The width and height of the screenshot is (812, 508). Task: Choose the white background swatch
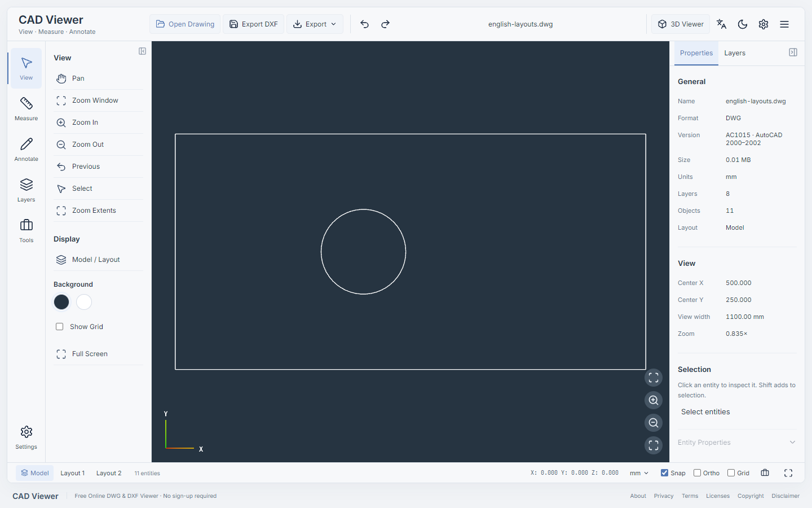[x=84, y=302]
